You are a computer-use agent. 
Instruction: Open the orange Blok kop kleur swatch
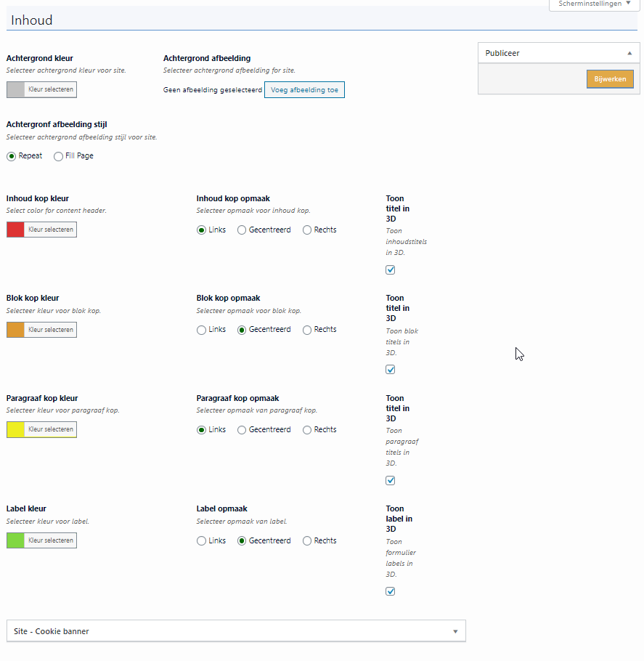coord(15,330)
